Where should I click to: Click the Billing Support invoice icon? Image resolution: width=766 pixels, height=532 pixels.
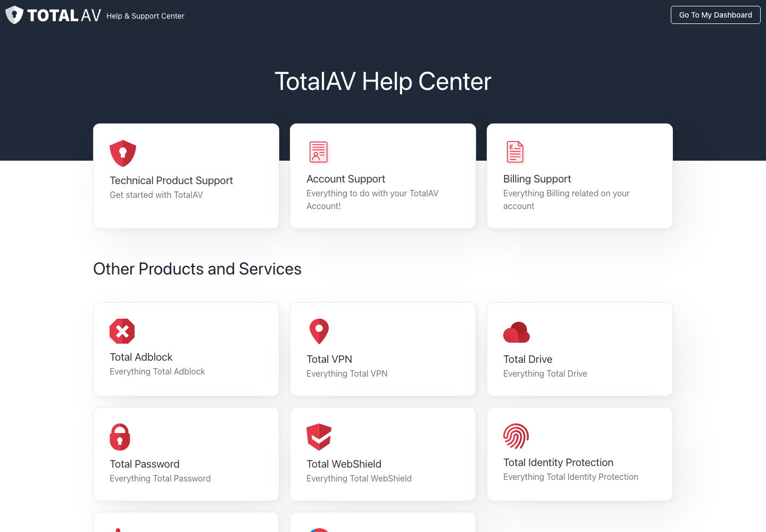(515, 152)
